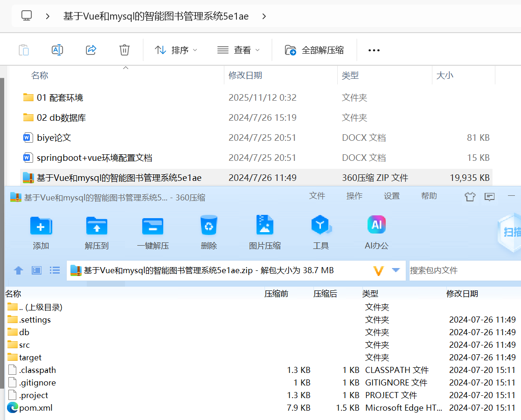Viewport: 521px width, 420px height.
Task: Toggle sort order on the 名称 column header
Action: click(40, 75)
